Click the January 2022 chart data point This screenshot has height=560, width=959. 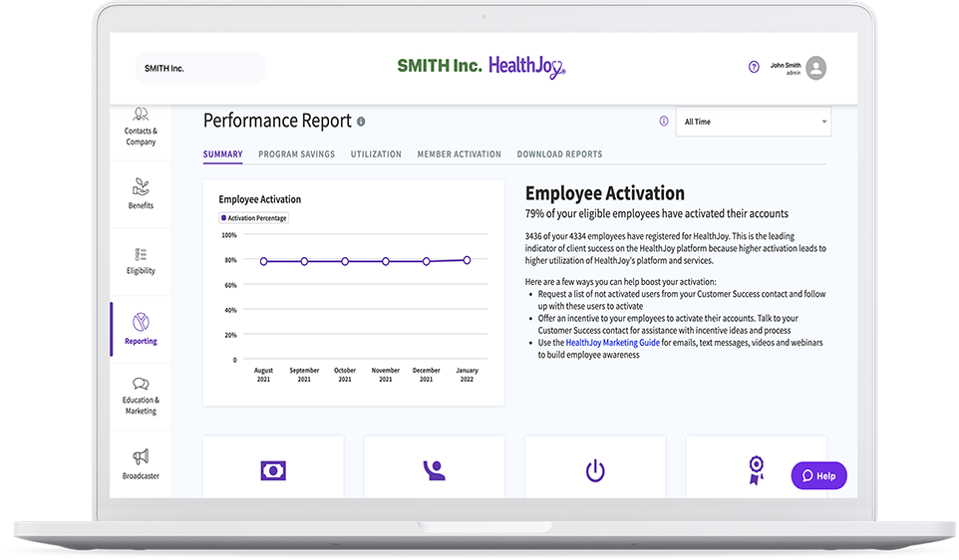467,260
